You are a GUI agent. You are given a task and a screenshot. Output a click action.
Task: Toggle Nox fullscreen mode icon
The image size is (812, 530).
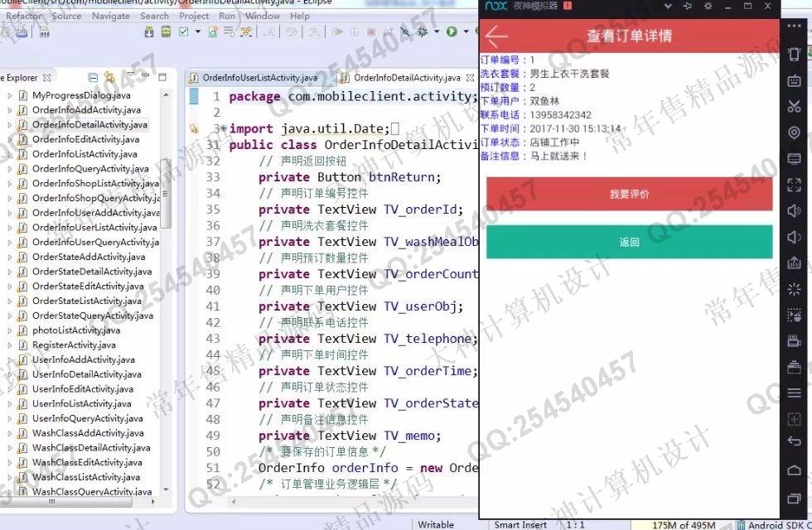(x=794, y=185)
